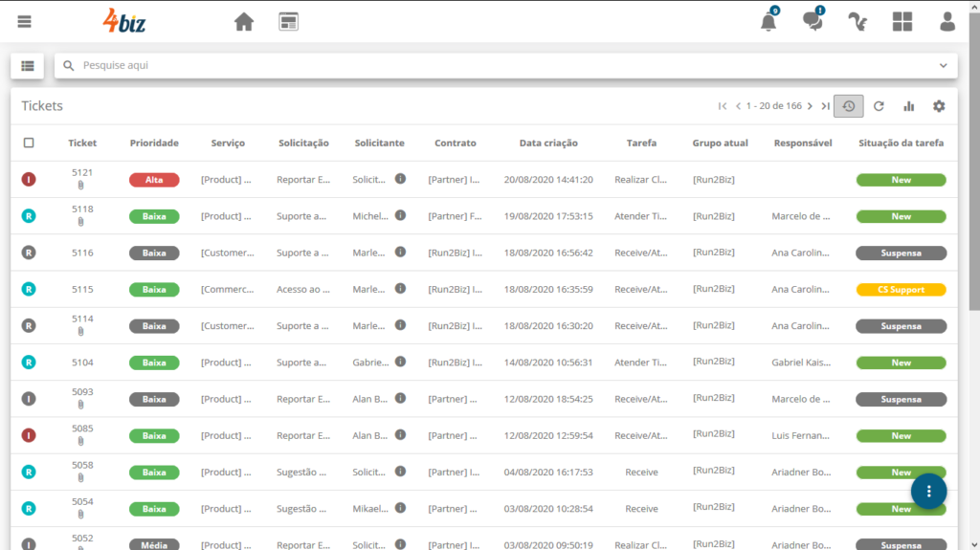Image resolution: width=980 pixels, height=550 pixels.
Task: Click the Gabriel Kais... responsável cell
Action: point(801,363)
